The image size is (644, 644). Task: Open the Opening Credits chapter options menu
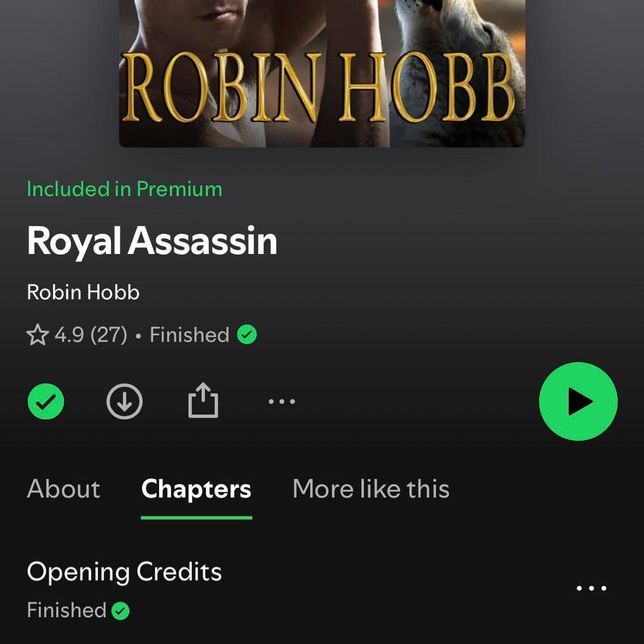(x=592, y=588)
